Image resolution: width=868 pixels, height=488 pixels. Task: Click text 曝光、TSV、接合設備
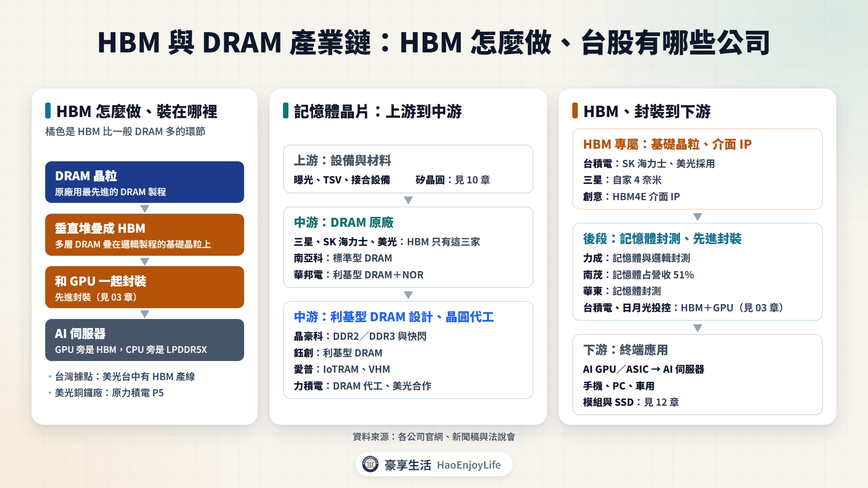click(x=342, y=180)
